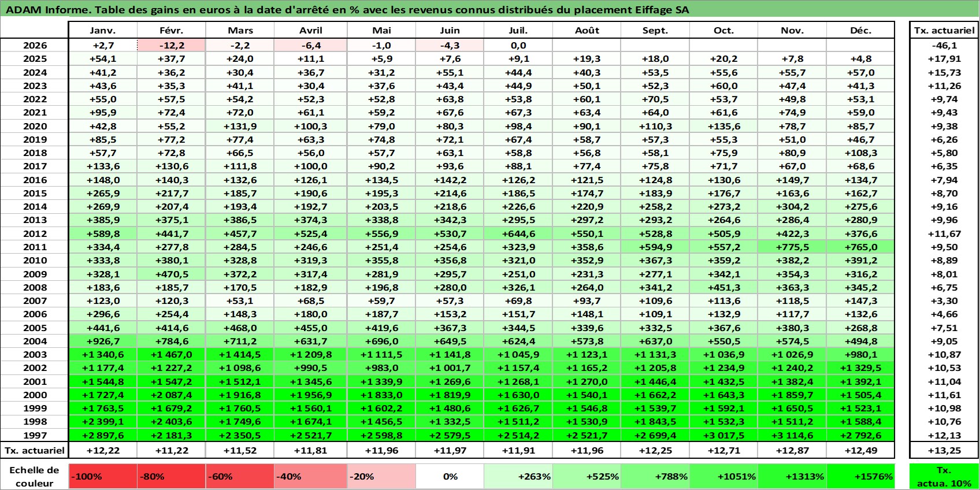Select the +788% green legend cell
The image size is (980, 490).
click(655, 477)
